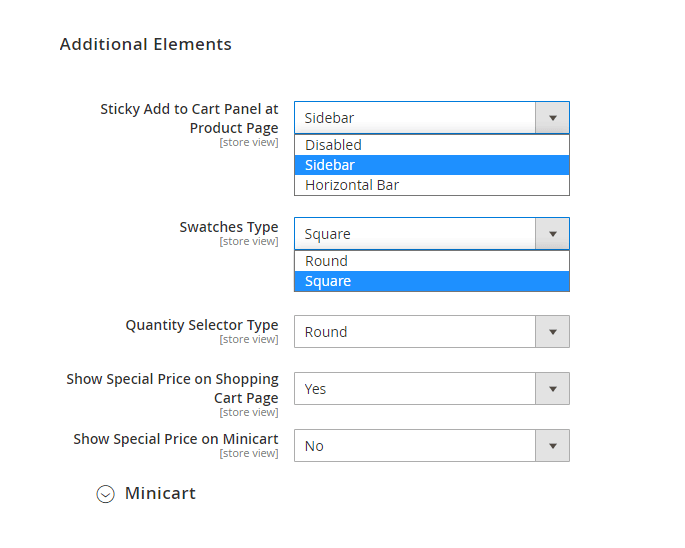
Task: Click the Minicart special price dropdown arrow
Action: [x=552, y=446]
